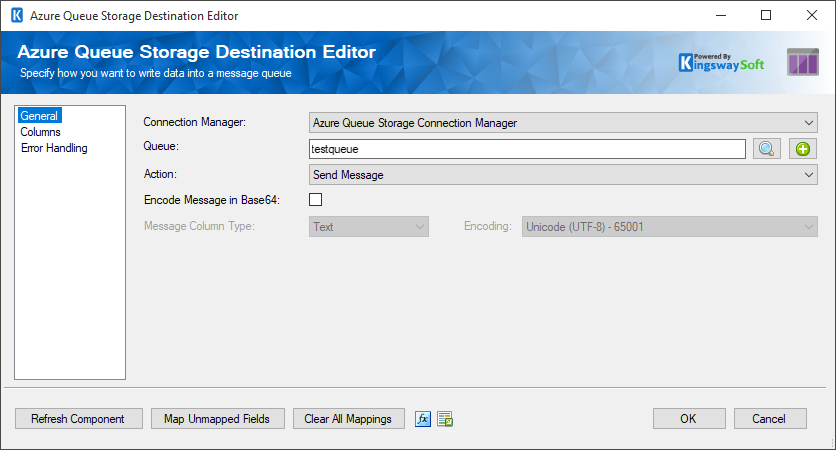Open the Error Handling page

tap(54, 148)
